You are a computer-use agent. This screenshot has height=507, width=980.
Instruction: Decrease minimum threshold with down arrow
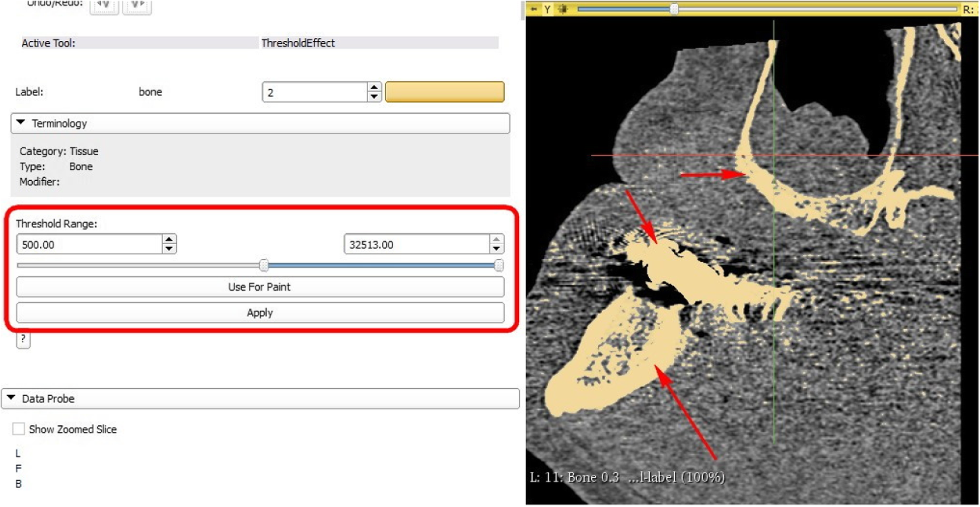(x=169, y=249)
